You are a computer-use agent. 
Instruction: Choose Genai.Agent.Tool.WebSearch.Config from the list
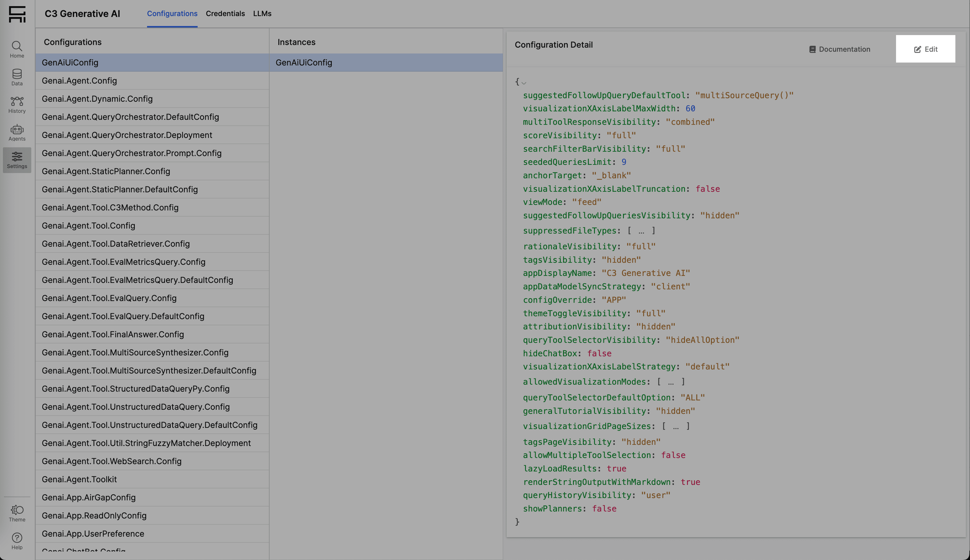112,461
